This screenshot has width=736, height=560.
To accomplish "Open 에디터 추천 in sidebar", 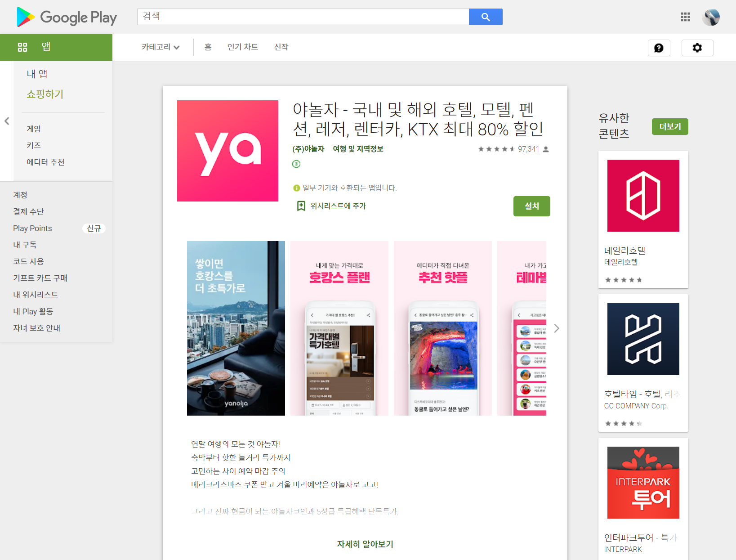I will 45,162.
